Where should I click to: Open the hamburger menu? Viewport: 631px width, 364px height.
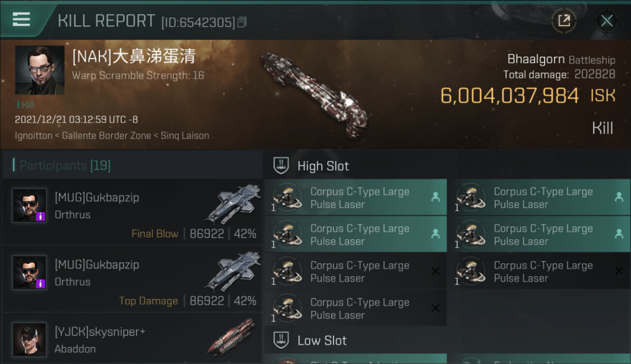click(x=21, y=19)
